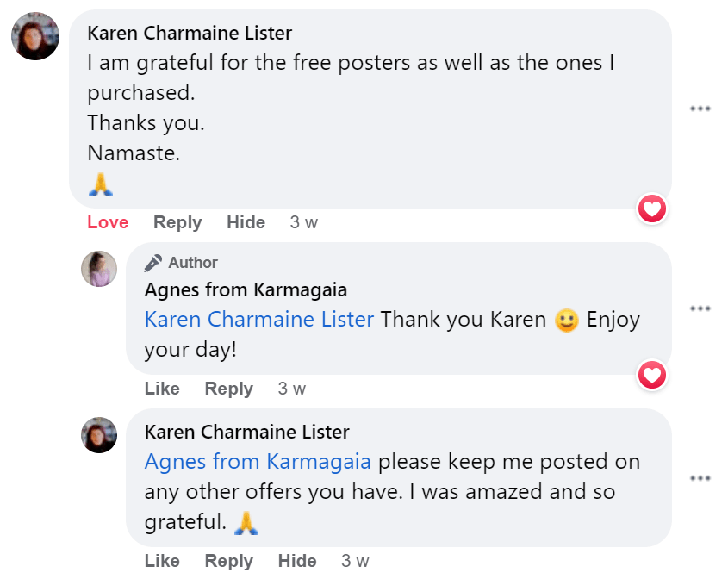Like Karen's reply about other offers
Viewport: 728px width, 579px height.
tap(162, 561)
